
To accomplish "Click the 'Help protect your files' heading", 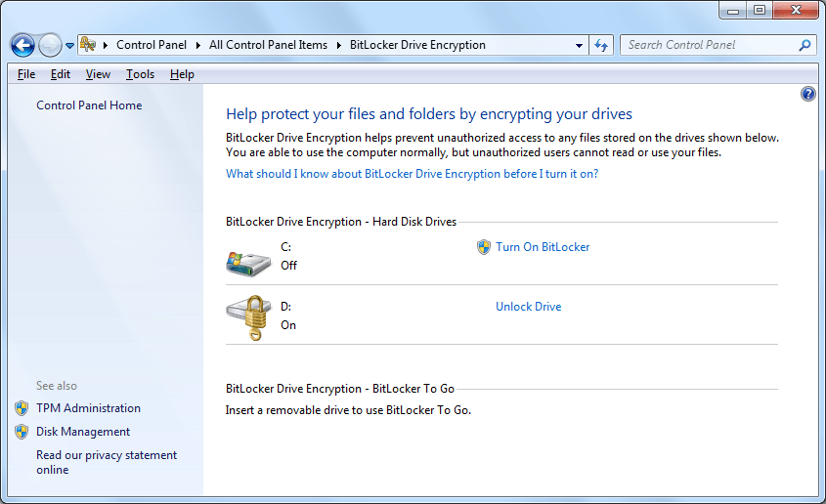I will click(429, 114).
